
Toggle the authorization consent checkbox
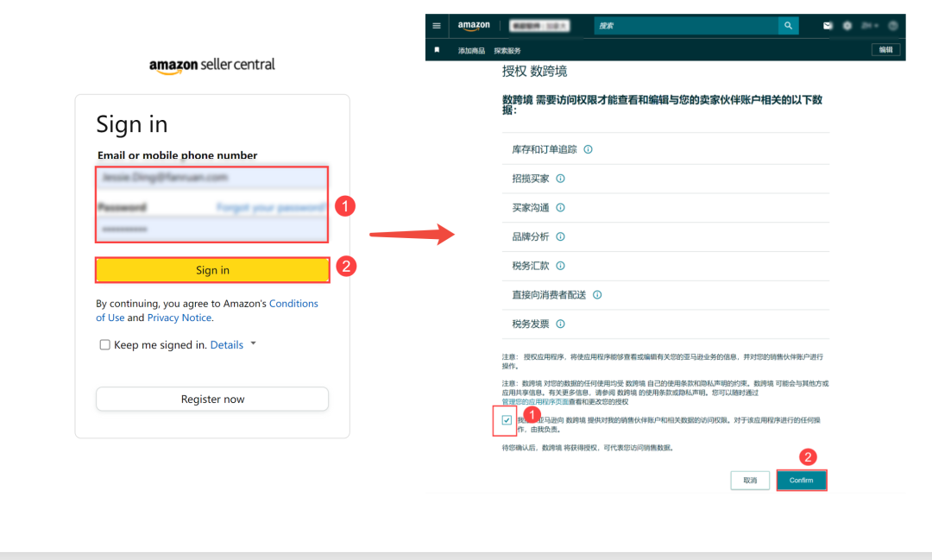[507, 420]
